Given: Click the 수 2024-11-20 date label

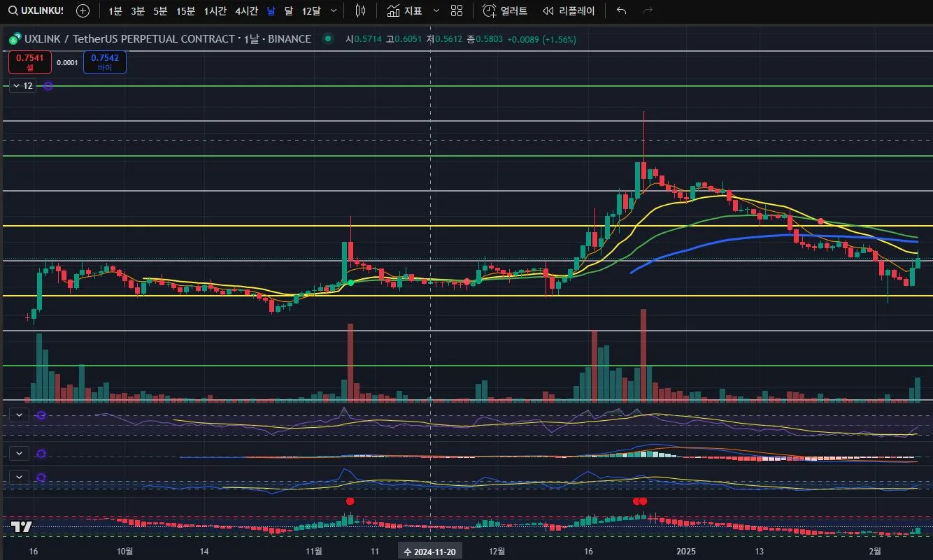Looking at the screenshot, I should 429,552.
